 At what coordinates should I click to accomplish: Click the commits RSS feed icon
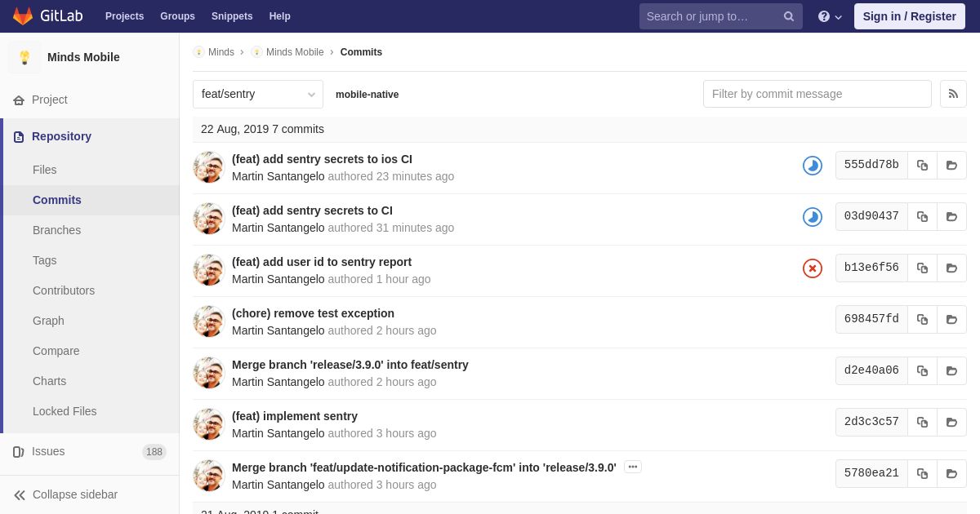pyautogui.click(x=953, y=94)
